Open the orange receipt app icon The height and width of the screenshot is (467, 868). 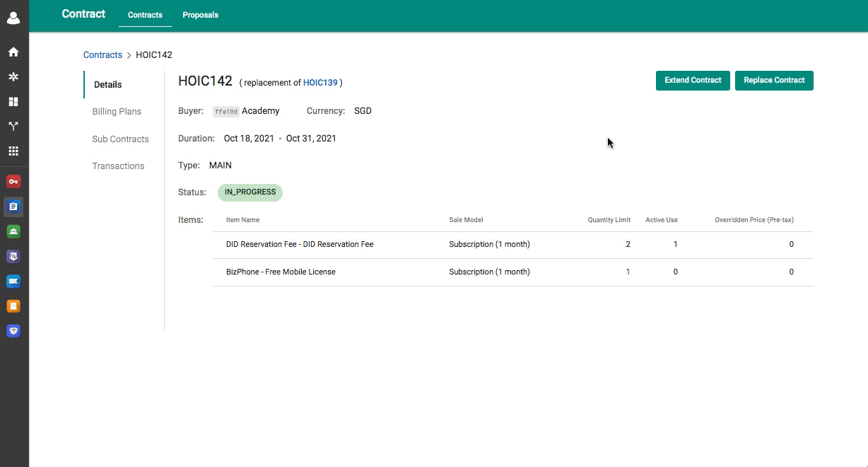point(13,306)
